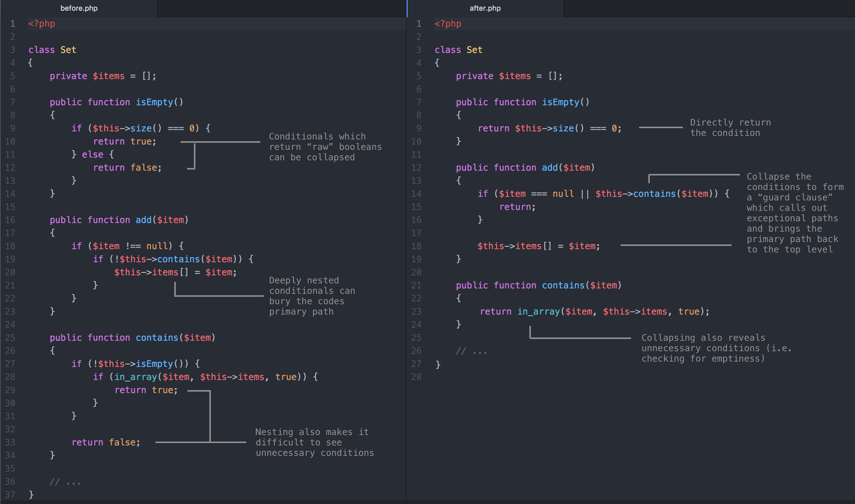The image size is (855, 504).
Task: Select the isEmpty function name in before.php
Action: coord(155,102)
